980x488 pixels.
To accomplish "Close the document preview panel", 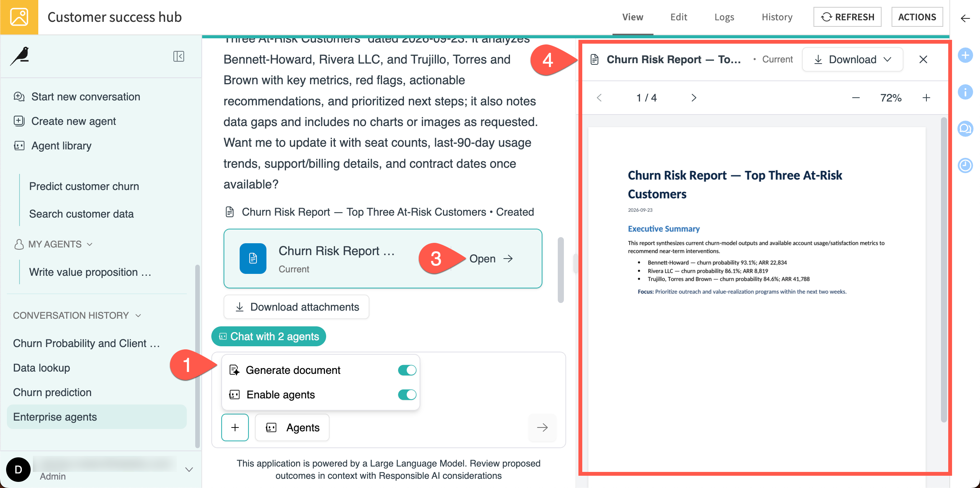I will [x=923, y=59].
